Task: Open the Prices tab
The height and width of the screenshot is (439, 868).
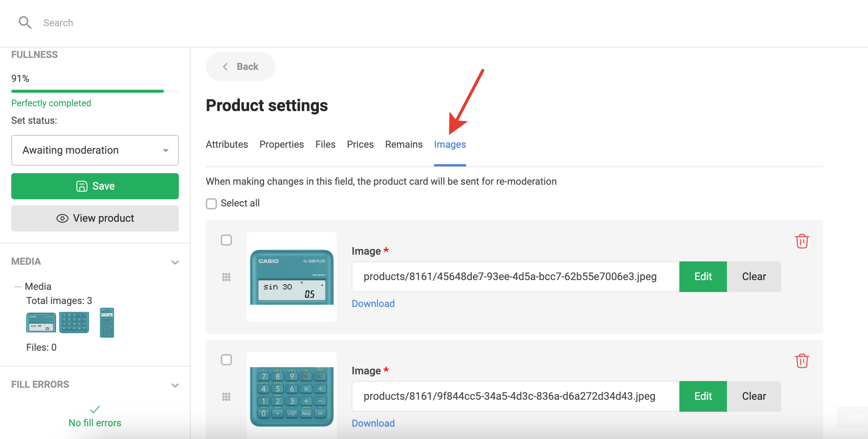Action: [360, 145]
